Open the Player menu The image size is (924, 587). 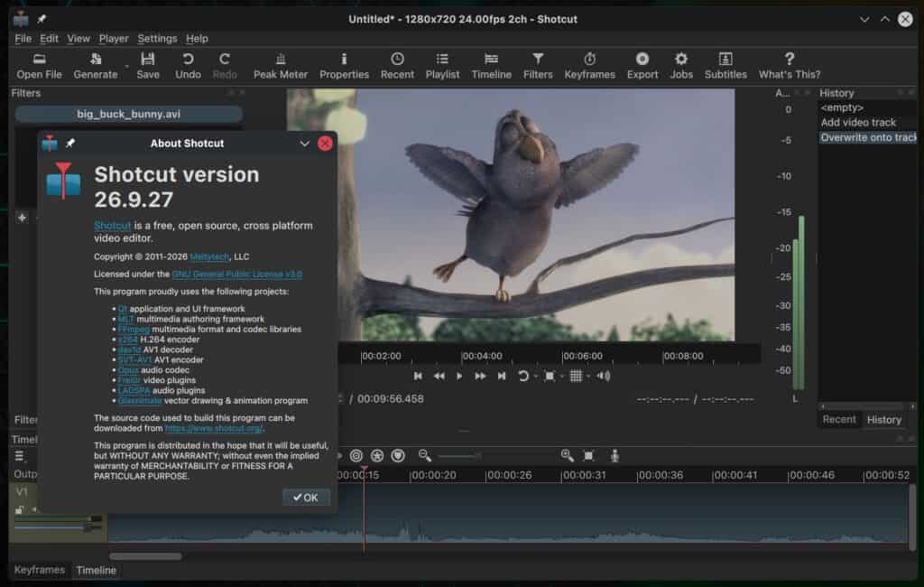pos(113,38)
